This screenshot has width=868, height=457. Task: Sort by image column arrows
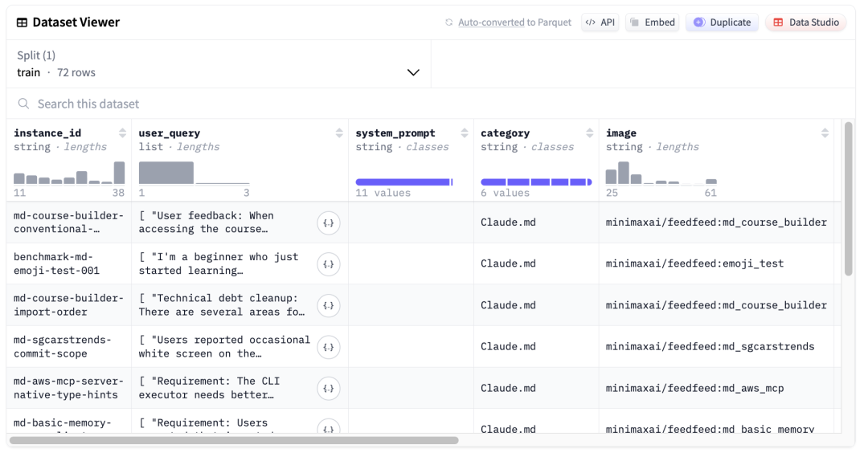(825, 133)
